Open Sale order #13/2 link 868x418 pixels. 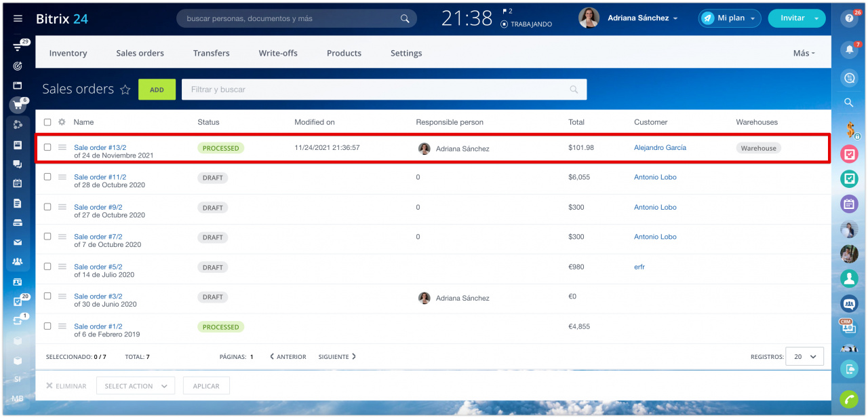click(x=100, y=147)
